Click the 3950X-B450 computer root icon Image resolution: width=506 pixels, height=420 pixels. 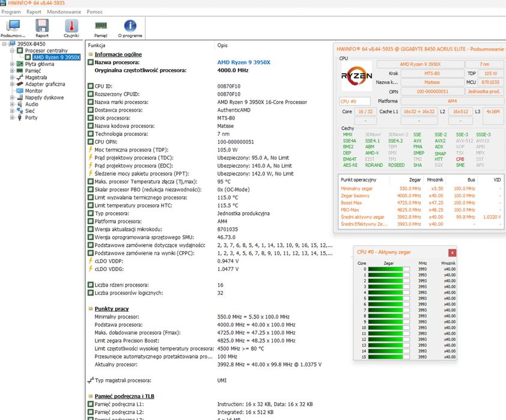[12, 44]
